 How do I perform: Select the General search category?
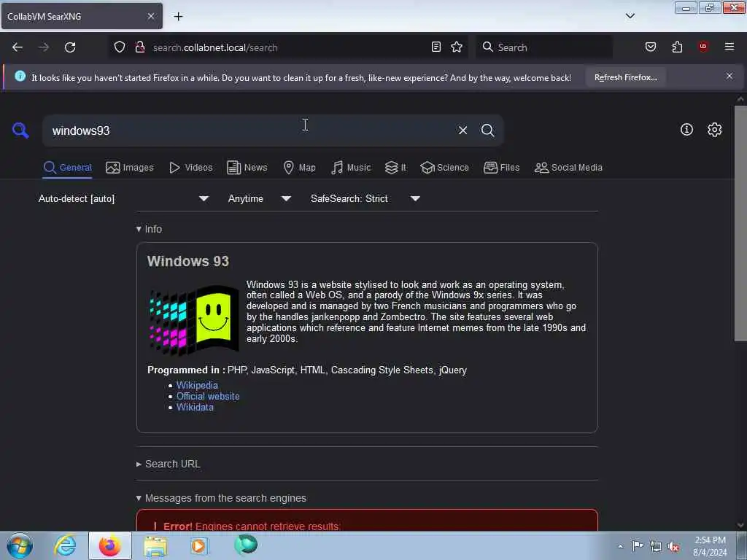[67, 168]
